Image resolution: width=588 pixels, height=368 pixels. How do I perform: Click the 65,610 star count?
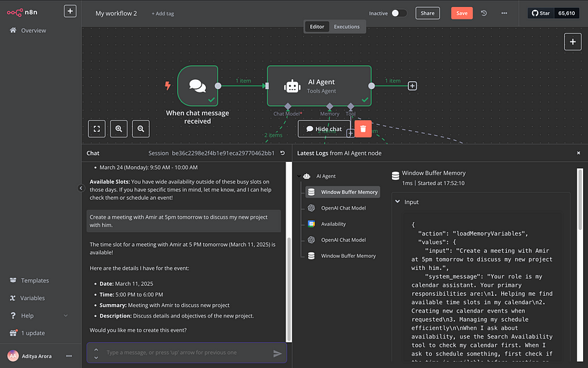(x=566, y=13)
